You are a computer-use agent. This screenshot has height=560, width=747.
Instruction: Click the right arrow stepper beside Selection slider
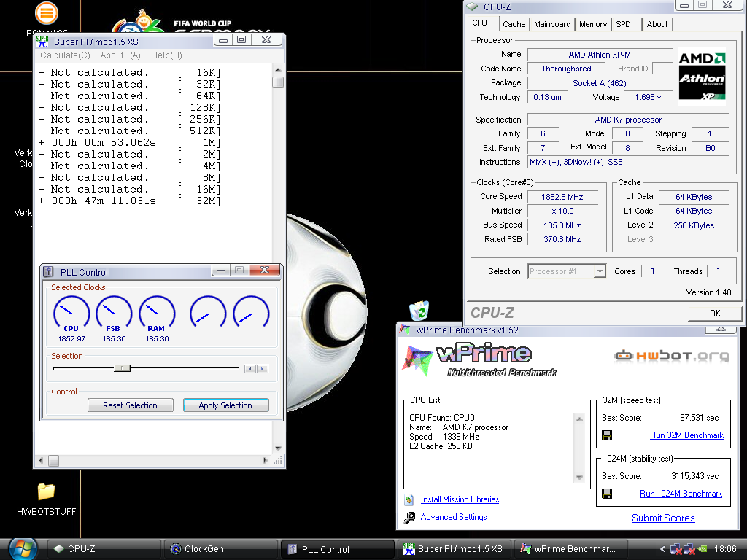coord(263,368)
